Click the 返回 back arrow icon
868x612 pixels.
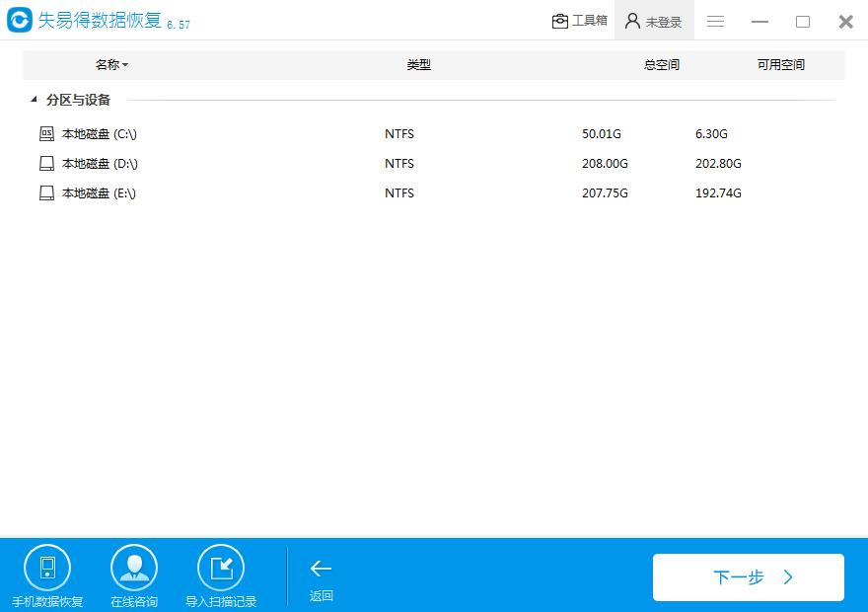click(320, 570)
